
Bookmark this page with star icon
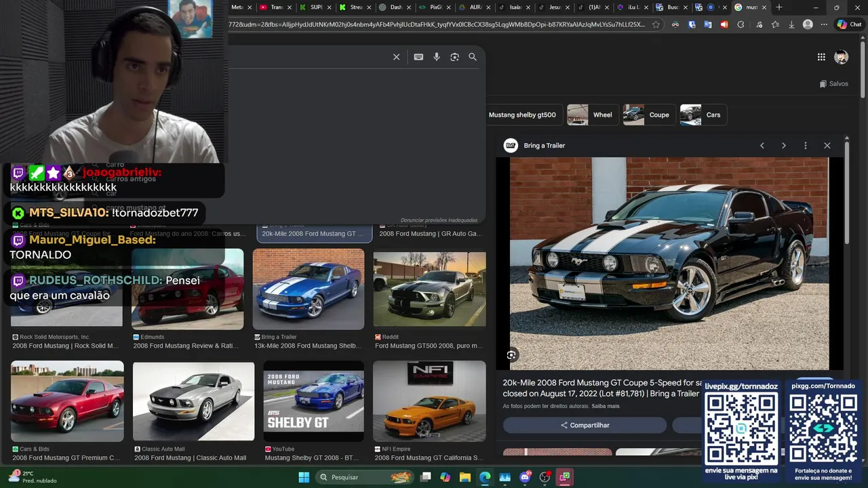click(x=656, y=24)
